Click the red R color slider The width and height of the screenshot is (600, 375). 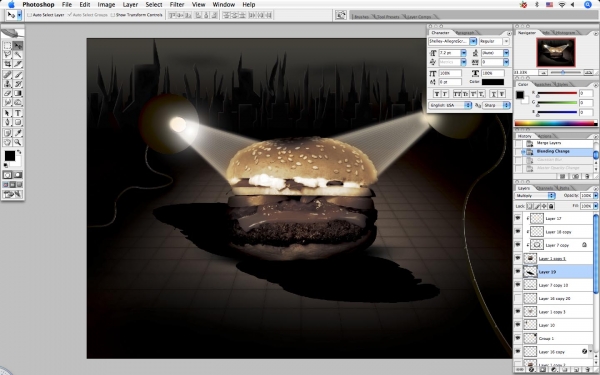pos(557,93)
